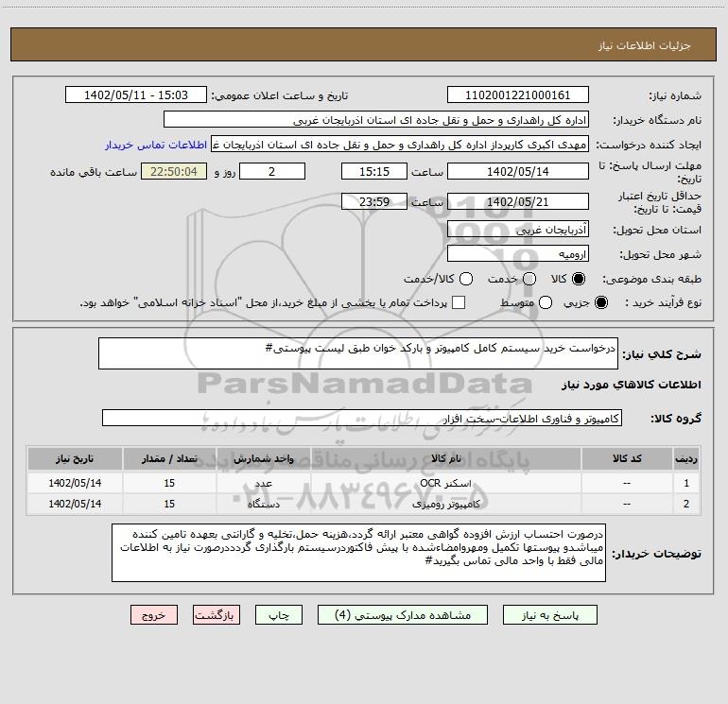Click the remaining days field showing 2
Screen dimensions: 728x704
click(272, 172)
